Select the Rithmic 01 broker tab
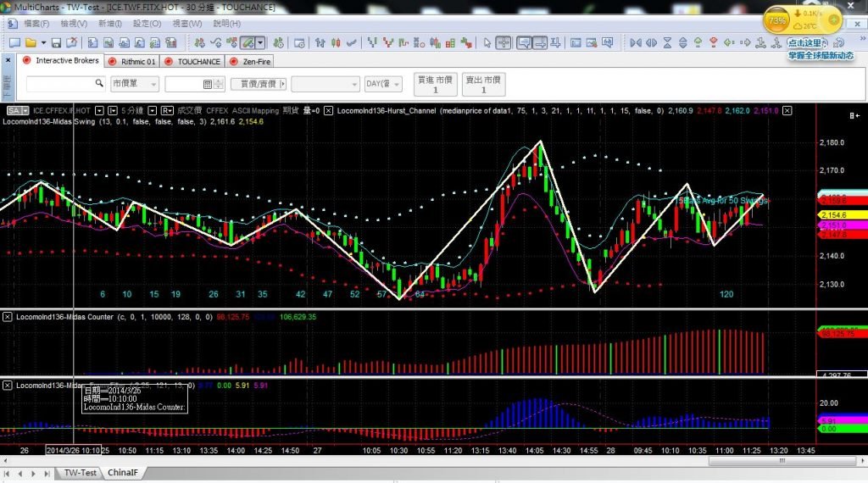The image size is (868, 483). pos(133,61)
